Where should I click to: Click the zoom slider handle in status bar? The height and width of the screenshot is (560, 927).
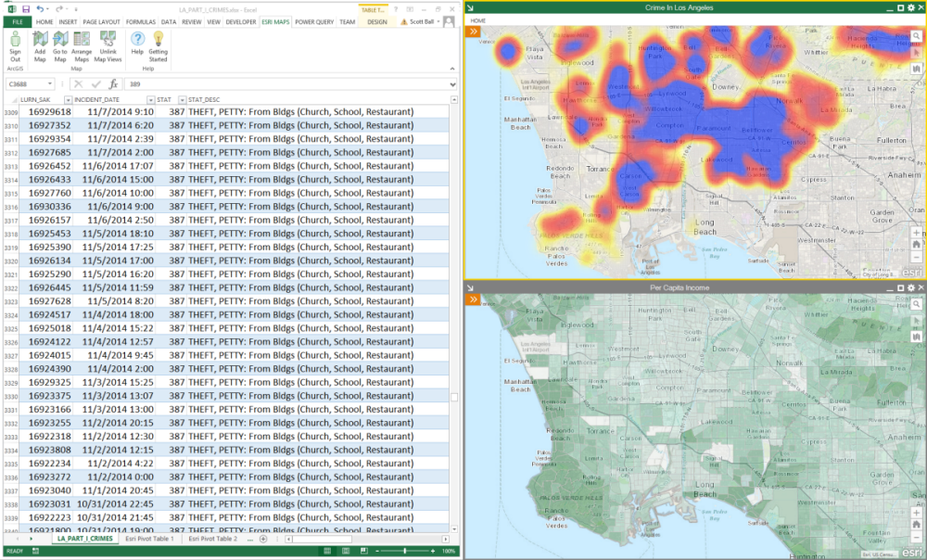click(x=405, y=551)
